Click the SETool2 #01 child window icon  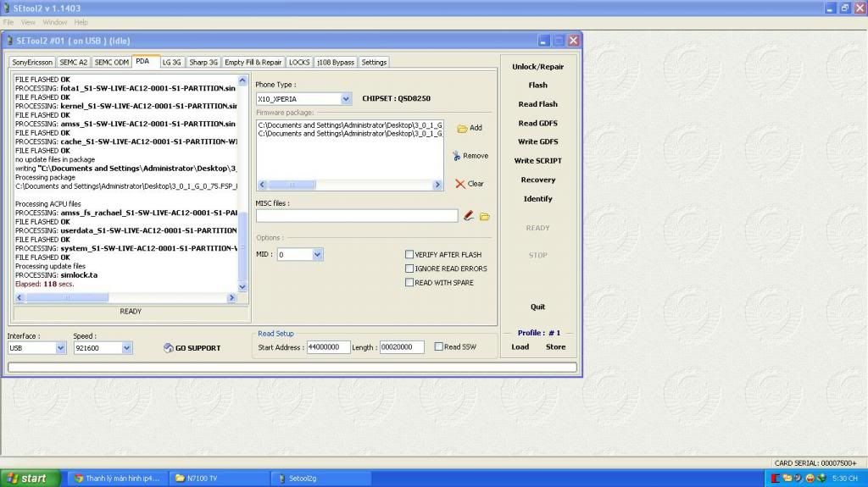9,41
